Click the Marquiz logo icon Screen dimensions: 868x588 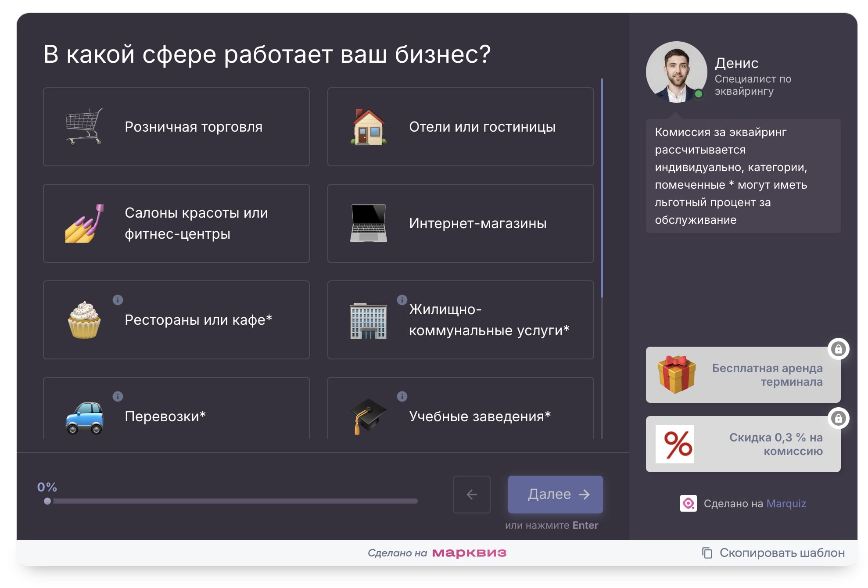pos(688,504)
